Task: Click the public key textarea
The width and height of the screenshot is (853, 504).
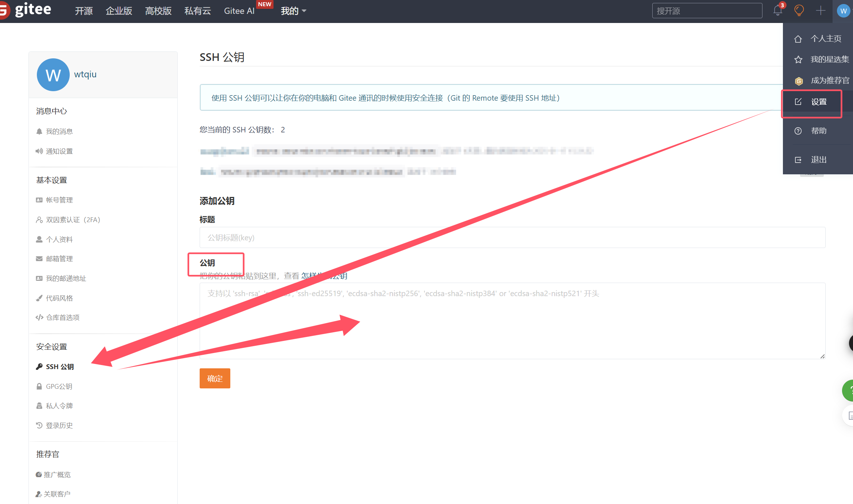Action: [x=512, y=321]
